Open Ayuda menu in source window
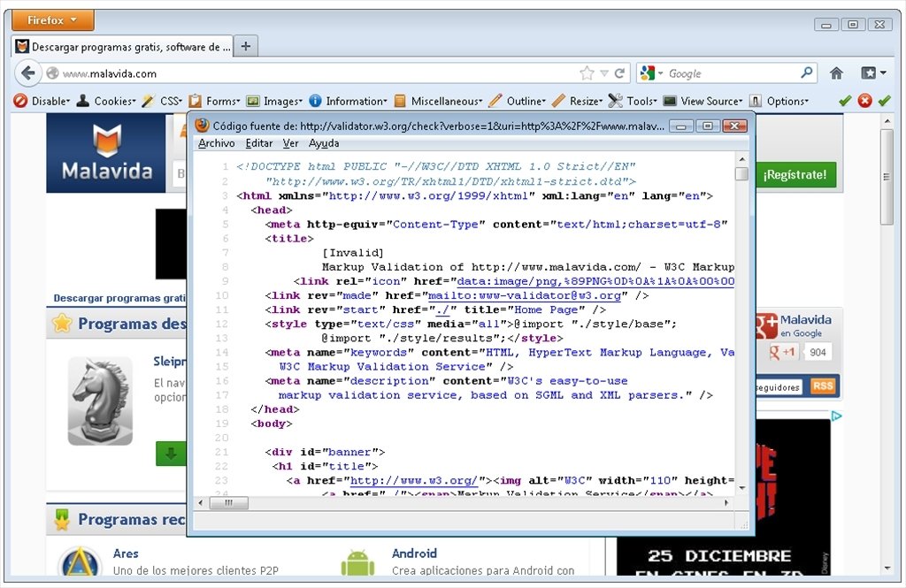 coord(324,143)
